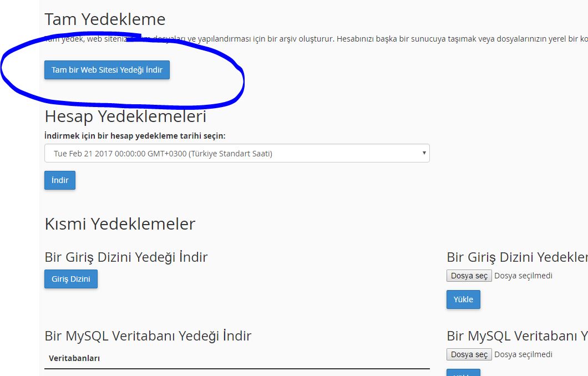Click Dosya seçilmedi text beside MySQL chooser
This screenshot has width=588, height=376.
523,354
